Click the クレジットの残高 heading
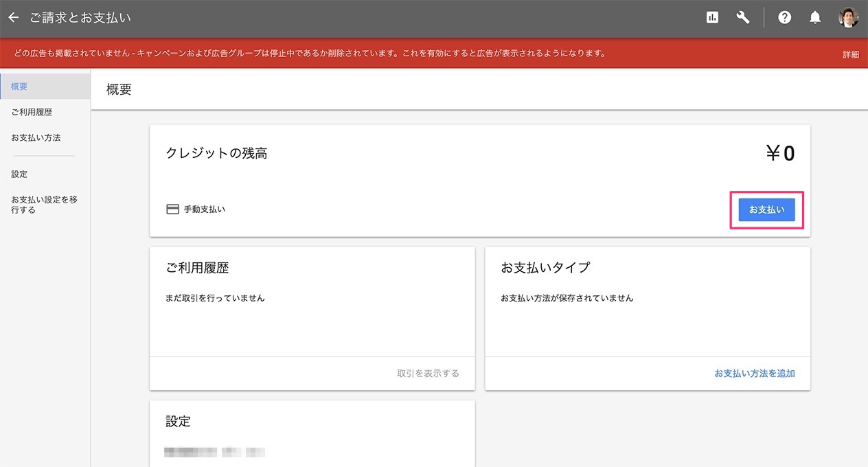 click(216, 154)
